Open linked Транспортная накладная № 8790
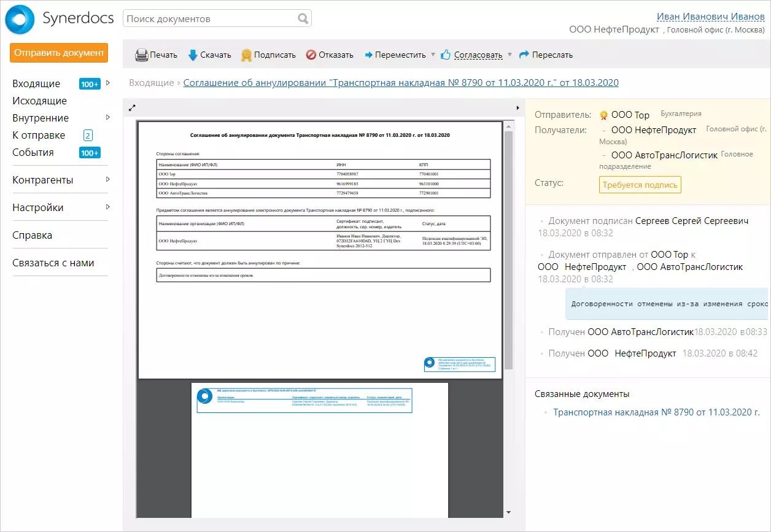Screen dimensions: 771x532 pyautogui.click(x=656, y=412)
